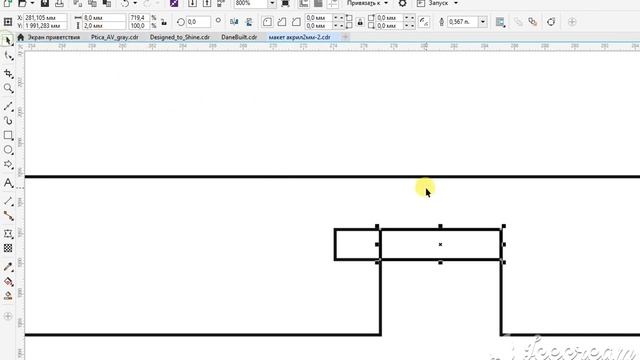Select the Parallel Dimension tool
The image size is (640, 360).
click(x=8, y=201)
